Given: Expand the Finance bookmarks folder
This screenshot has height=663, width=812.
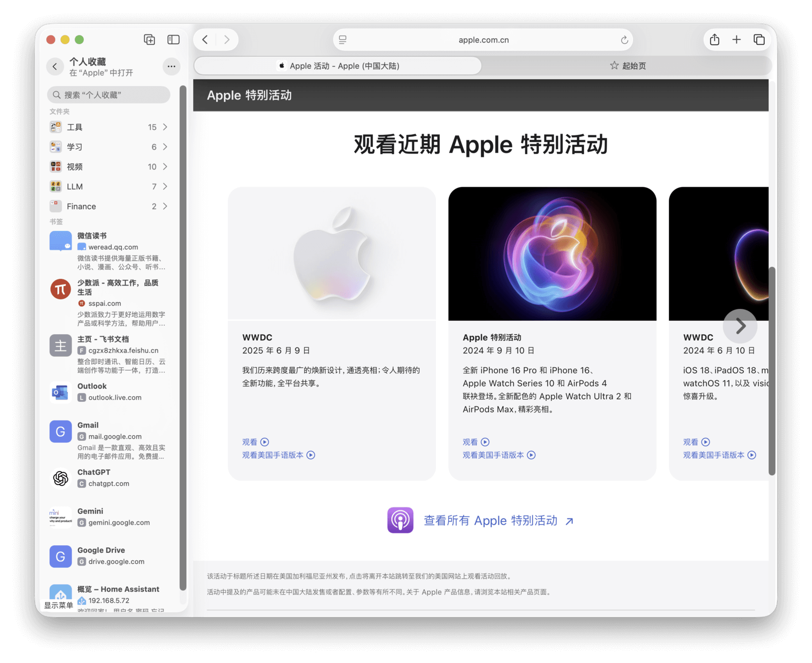Looking at the screenshot, I should pos(109,206).
